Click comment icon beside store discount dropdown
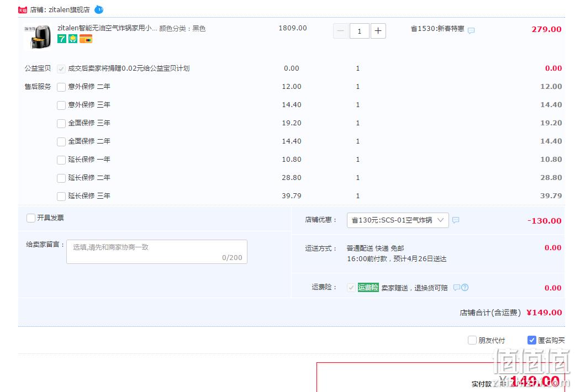Viewport: 575px width, 392px height. pos(456,220)
